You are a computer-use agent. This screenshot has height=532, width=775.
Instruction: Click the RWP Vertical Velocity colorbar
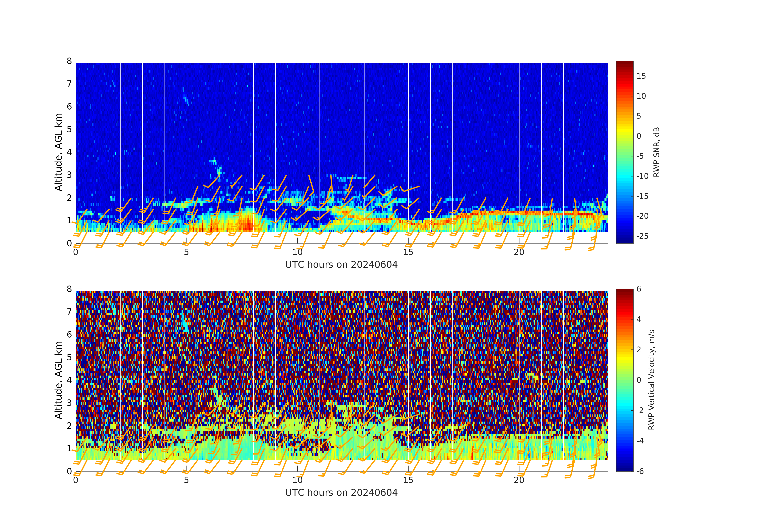click(x=624, y=380)
